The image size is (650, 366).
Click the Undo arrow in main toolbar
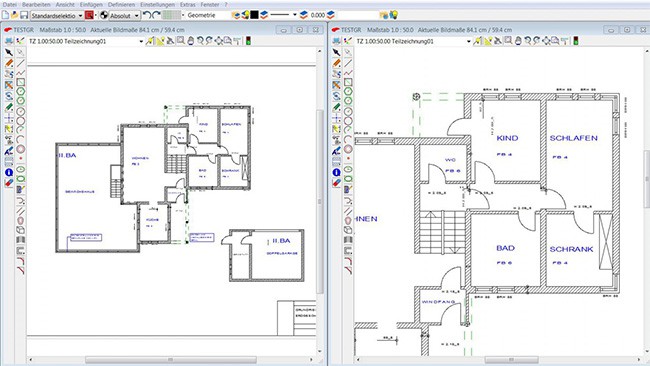tap(146, 15)
